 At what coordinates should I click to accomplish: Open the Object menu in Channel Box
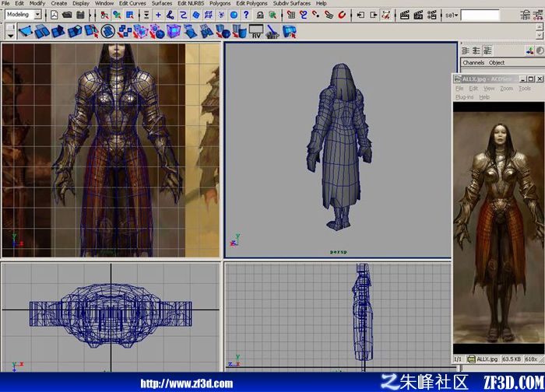(497, 62)
